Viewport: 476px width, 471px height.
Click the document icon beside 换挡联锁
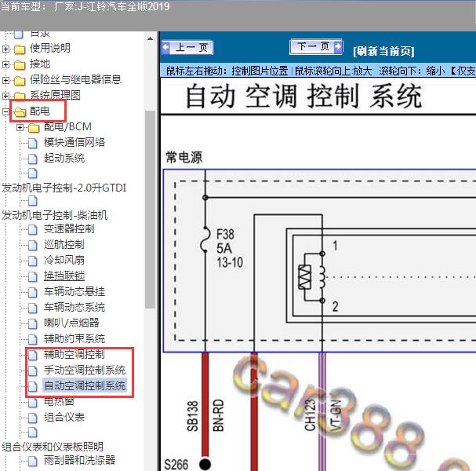(32, 276)
